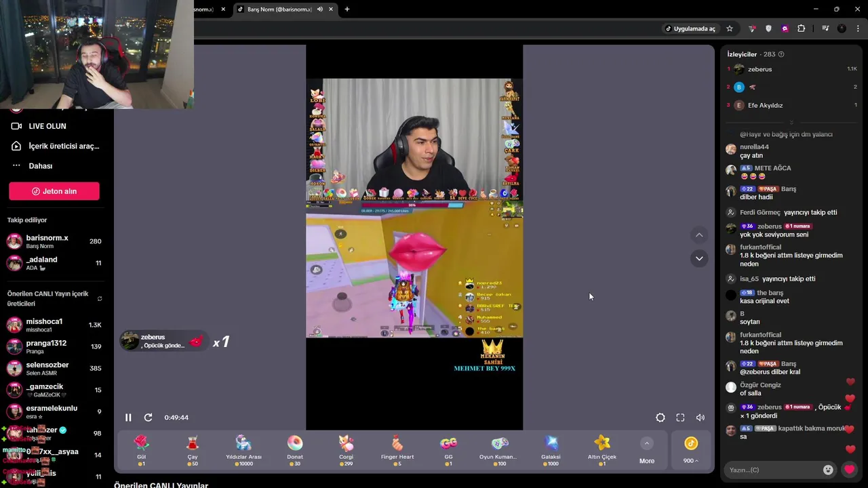Click the chat message input field

pyautogui.click(x=771, y=470)
